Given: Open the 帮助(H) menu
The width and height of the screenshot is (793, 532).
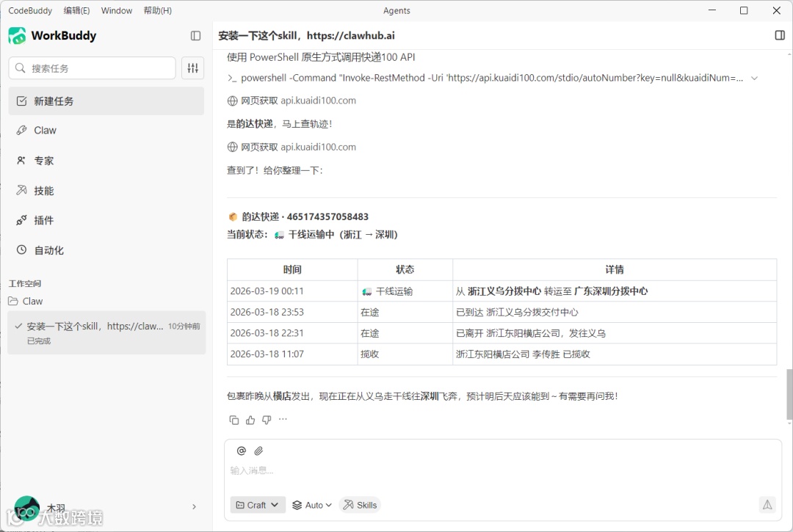Looking at the screenshot, I should coord(158,10).
